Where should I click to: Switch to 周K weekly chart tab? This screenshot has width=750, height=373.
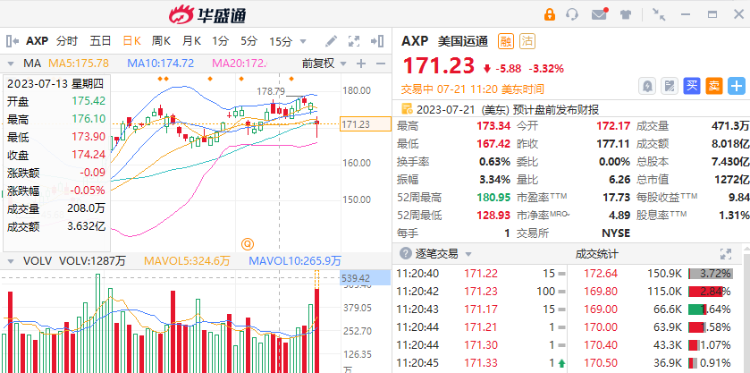[x=161, y=41]
